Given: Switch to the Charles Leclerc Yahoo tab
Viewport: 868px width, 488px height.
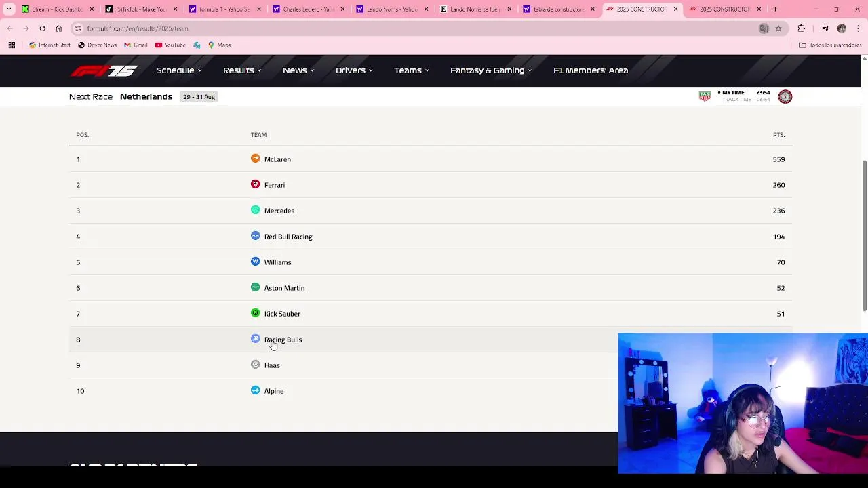Looking at the screenshot, I should (309, 9).
